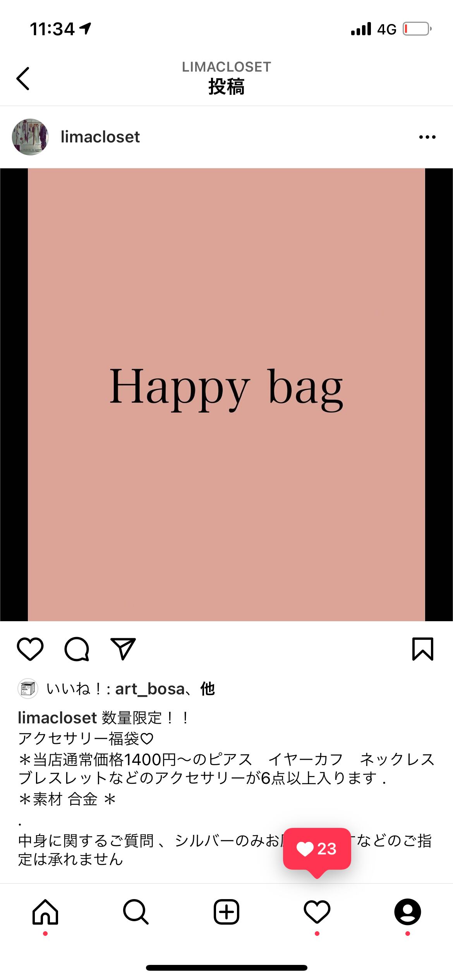
Task: Open comments with the speech bubble icon
Action: [x=77, y=649]
